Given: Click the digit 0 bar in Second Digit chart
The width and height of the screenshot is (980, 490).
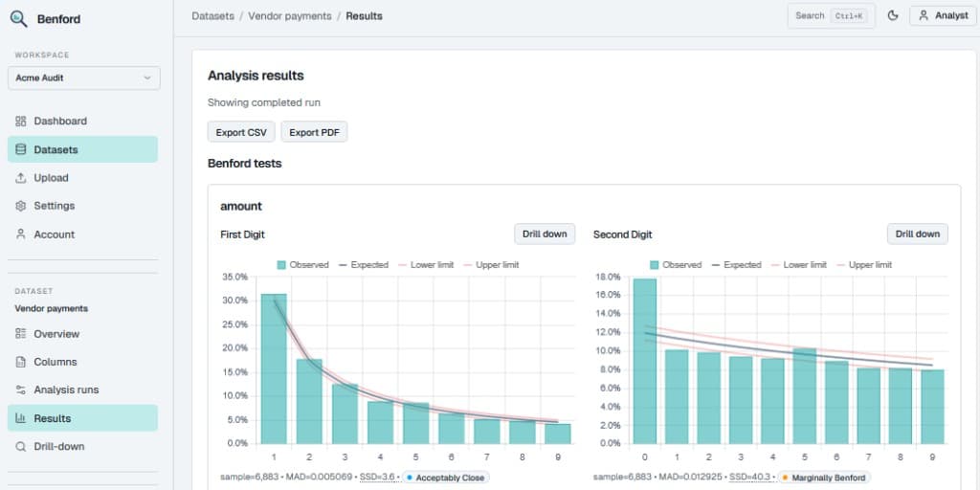Looking at the screenshot, I should [645, 361].
